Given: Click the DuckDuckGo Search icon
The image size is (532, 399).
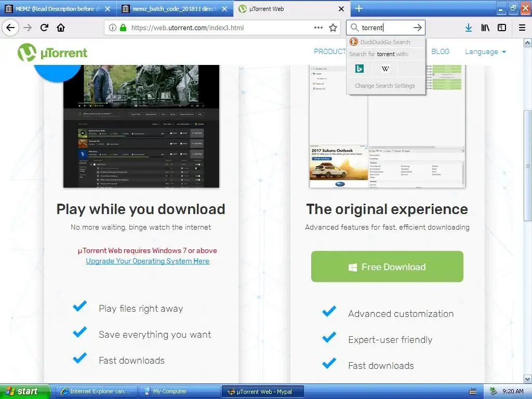Looking at the screenshot, I should [x=353, y=42].
